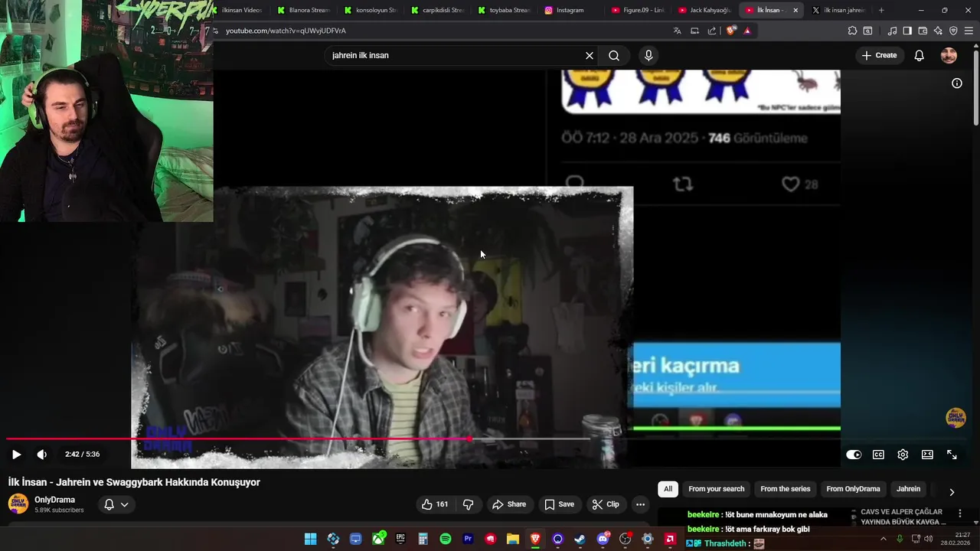Show the video info card icon

pyautogui.click(x=957, y=83)
